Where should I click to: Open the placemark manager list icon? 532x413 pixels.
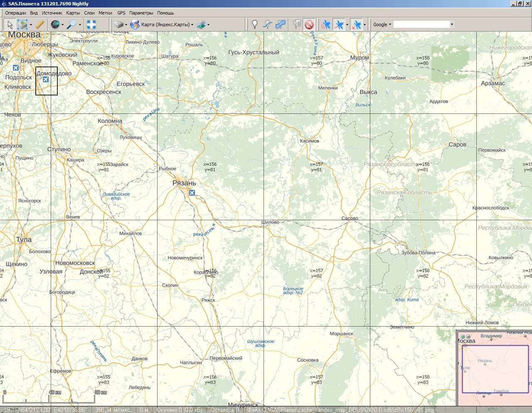[x=297, y=25]
